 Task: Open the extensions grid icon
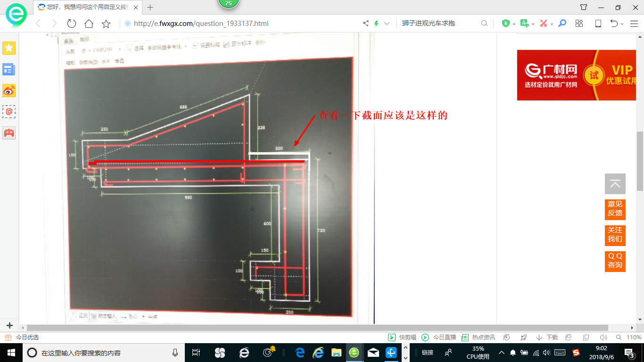point(579,23)
